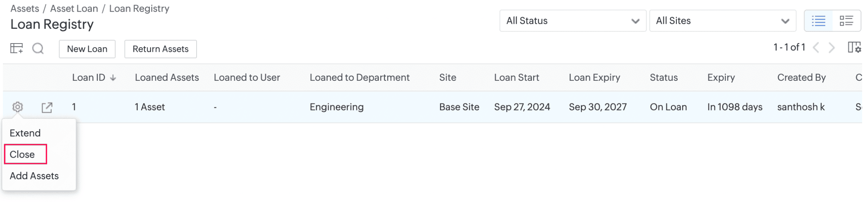868x204 pixels.
Task: Open loan 1 details via arrow icon
Action: tap(47, 107)
